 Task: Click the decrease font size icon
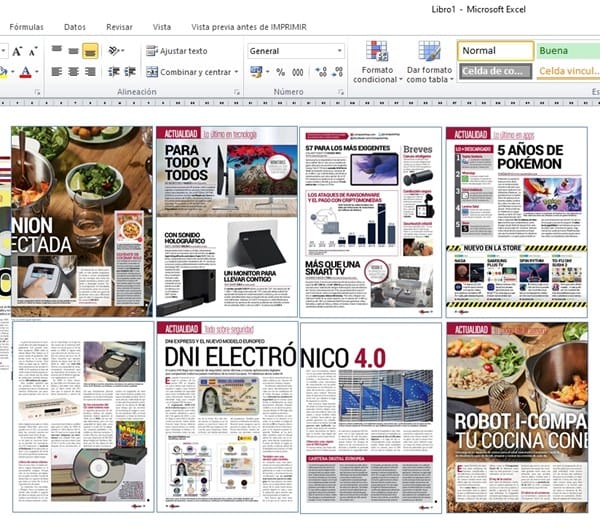33,51
